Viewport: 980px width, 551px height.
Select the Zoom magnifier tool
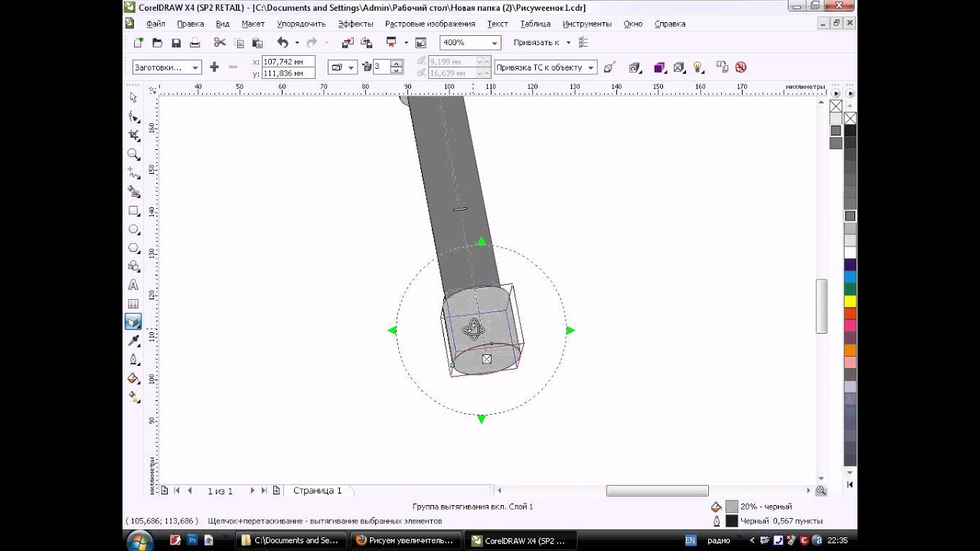[133, 155]
